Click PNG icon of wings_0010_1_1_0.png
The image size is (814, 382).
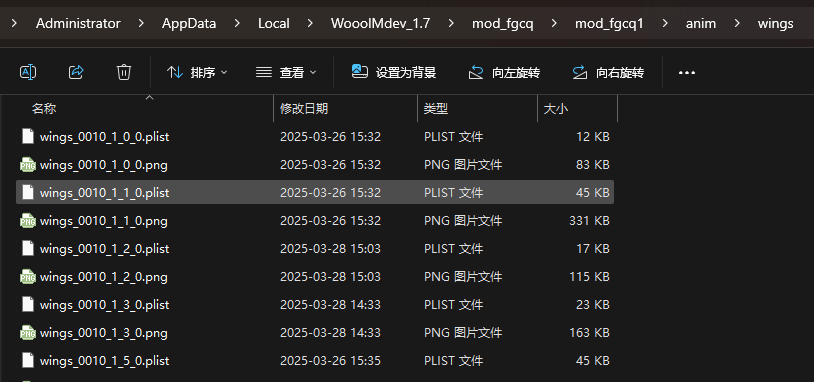28,221
